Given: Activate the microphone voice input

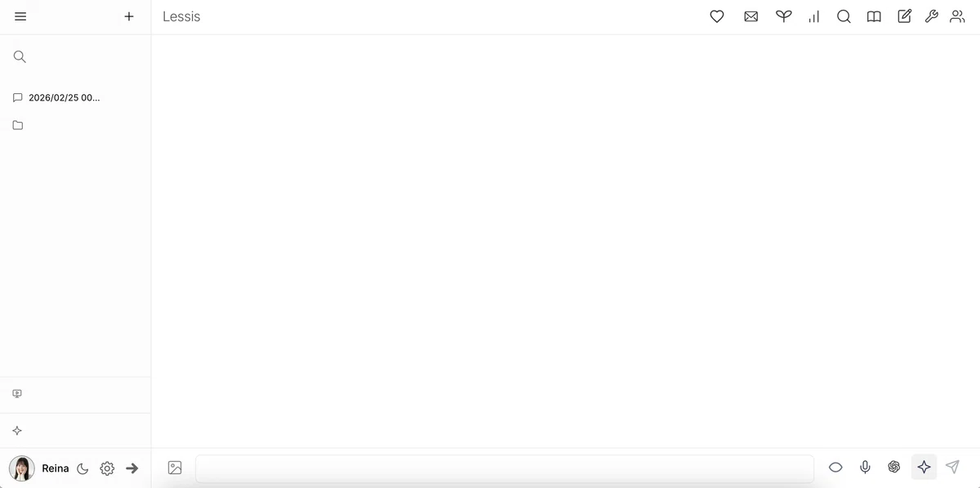Looking at the screenshot, I should 865,467.
